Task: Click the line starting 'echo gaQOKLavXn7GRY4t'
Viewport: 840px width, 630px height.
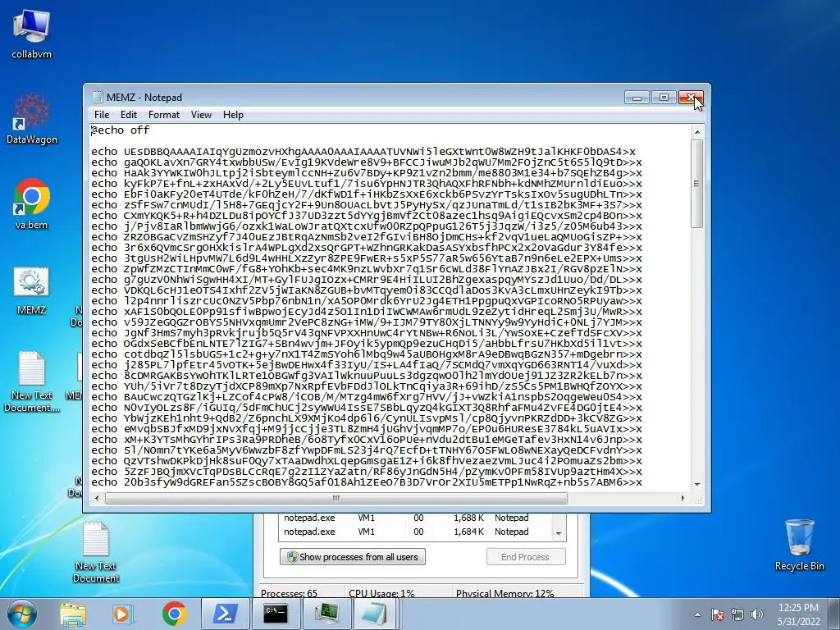Action: pyautogui.click(x=367, y=162)
